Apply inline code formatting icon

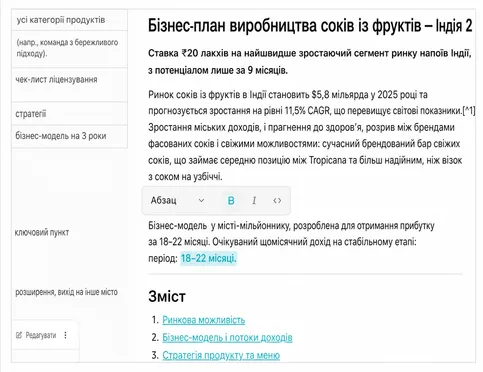coord(277,201)
